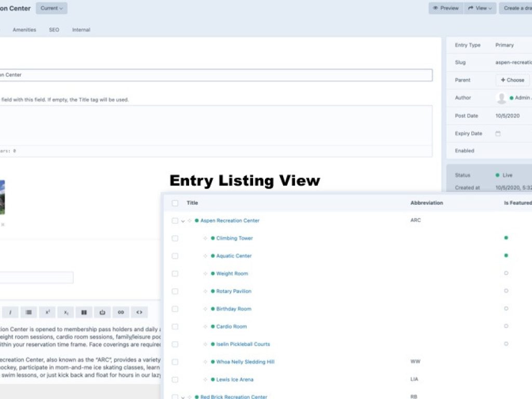Open the source code view icon
The height and width of the screenshot is (399, 532).
coord(139,312)
